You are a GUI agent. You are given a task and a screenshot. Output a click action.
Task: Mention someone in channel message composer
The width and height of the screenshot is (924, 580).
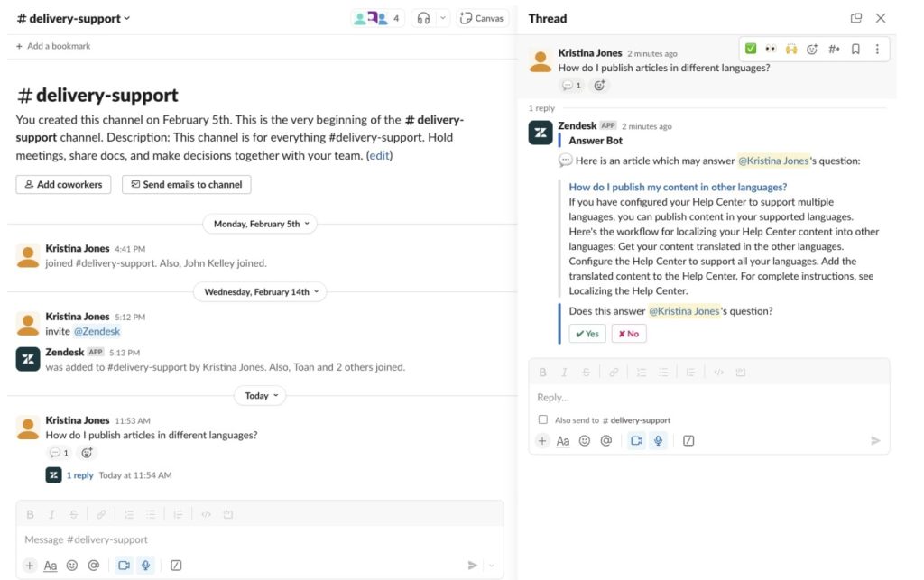[94, 566]
